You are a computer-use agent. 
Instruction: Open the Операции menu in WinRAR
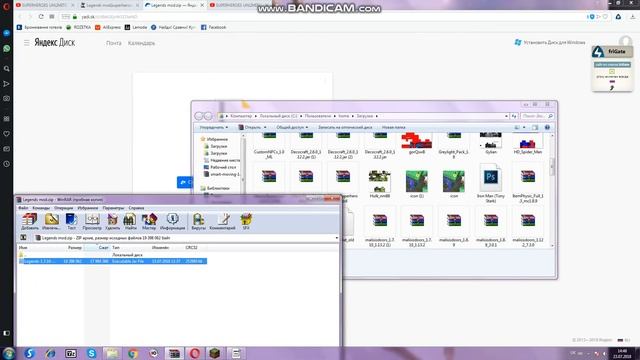(x=63, y=208)
